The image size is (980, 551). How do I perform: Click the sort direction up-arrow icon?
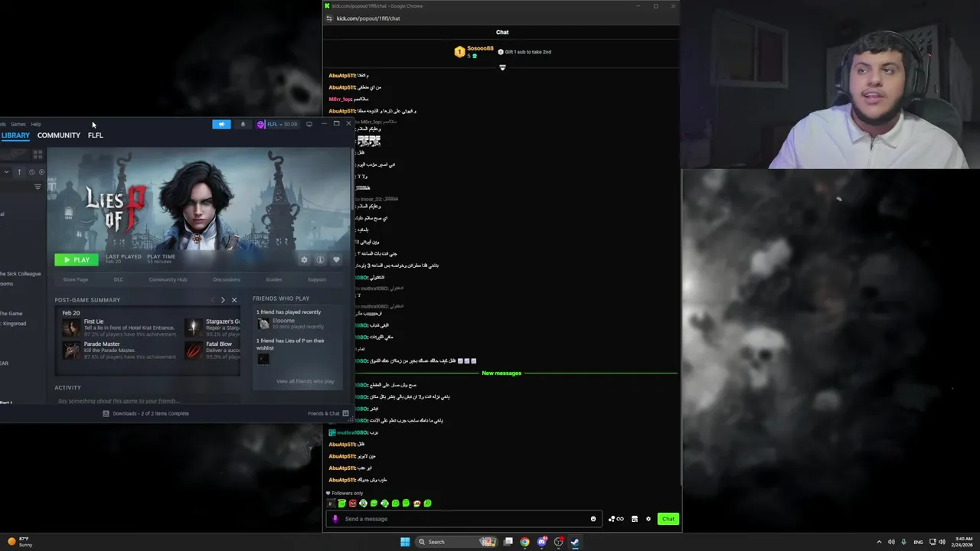(19, 172)
